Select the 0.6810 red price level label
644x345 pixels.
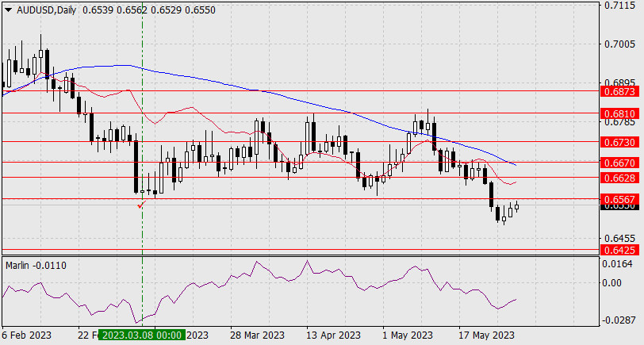[619, 113]
